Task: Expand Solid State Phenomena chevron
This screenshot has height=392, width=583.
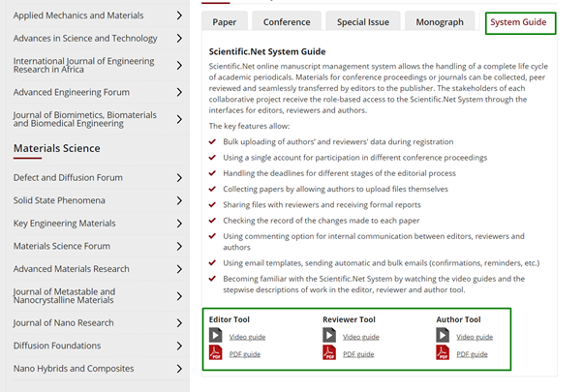Action: pos(179,200)
